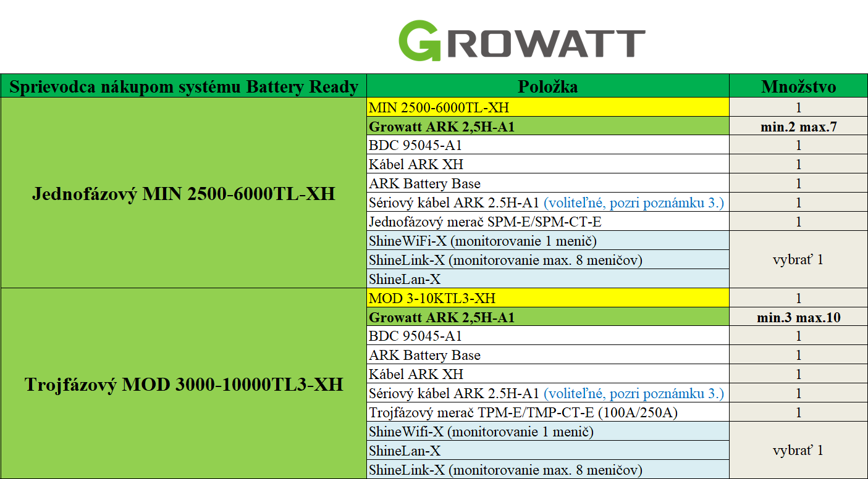Viewport: 868px width, 479px height.
Task: Click 'Growatt ARK 2,5H-A1' in Trojfázový section
Action: pyautogui.click(x=548, y=317)
